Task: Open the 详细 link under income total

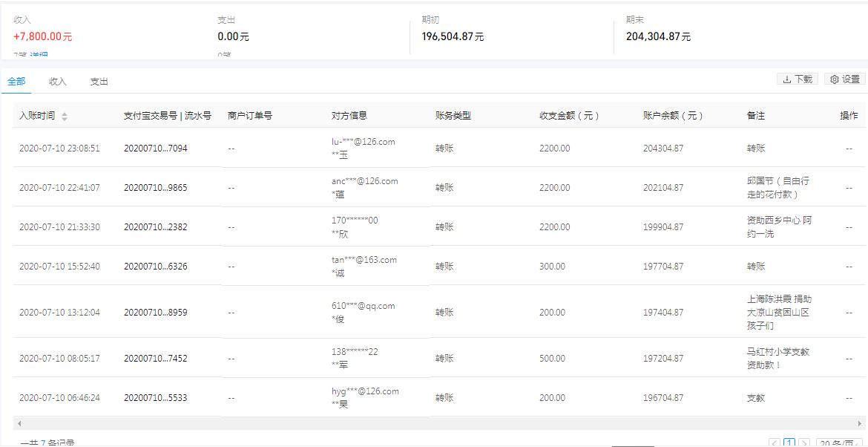Action: 39,56
